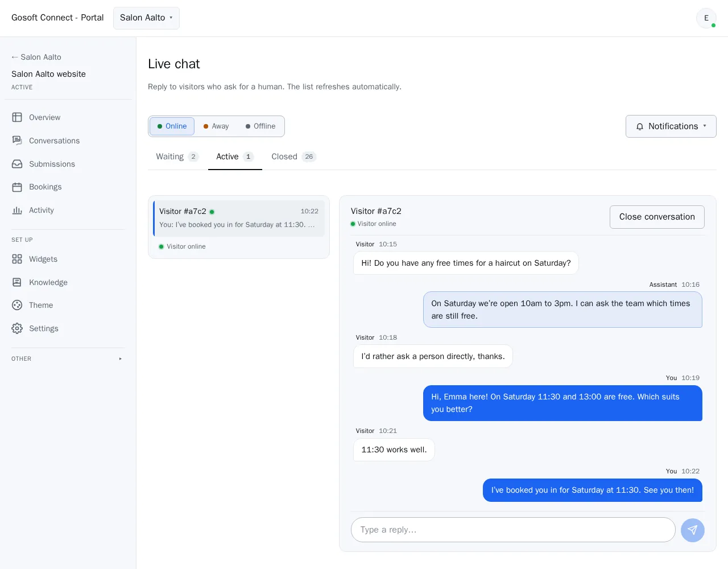Screen dimensions: 728x569
Task: Open the Salon Aalto workspace dropdown
Action: [x=146, y=18]
